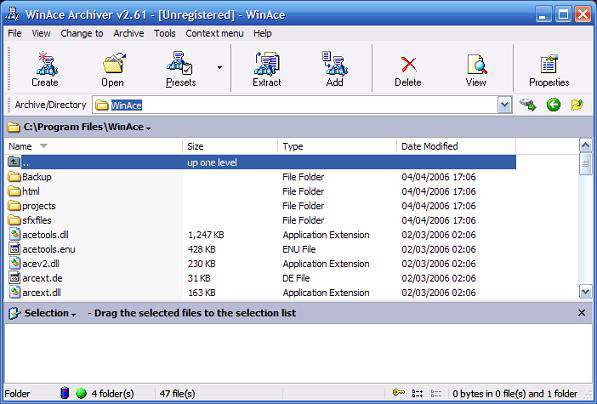Viewport: 597px width, 404px height.
Task: Click the Archive/Directory path input field
Action: click(295, 105)
